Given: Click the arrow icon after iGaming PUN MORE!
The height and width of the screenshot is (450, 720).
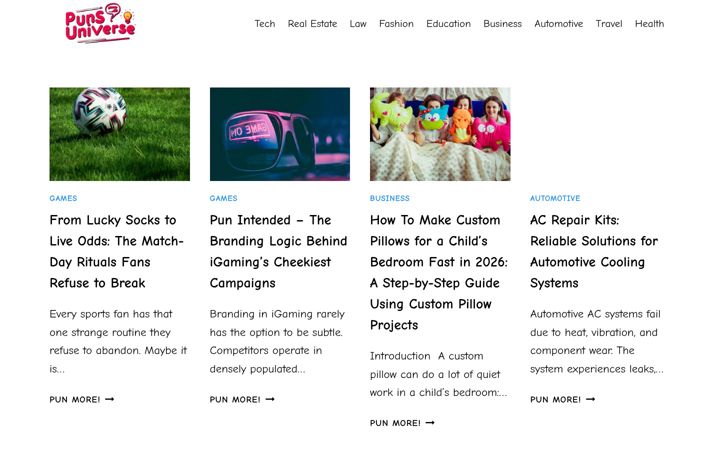Looking at the screenshot, I should point(270,399).
